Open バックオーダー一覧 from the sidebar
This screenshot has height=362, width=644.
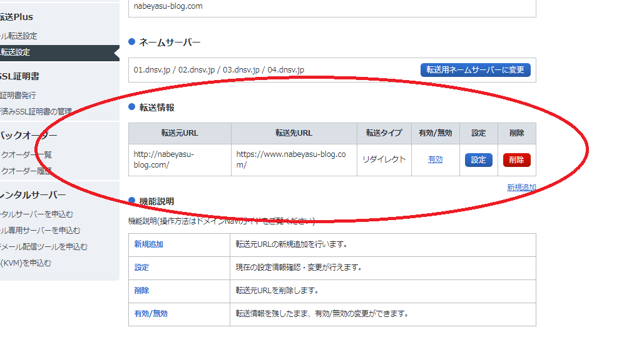tap(25, 153)
